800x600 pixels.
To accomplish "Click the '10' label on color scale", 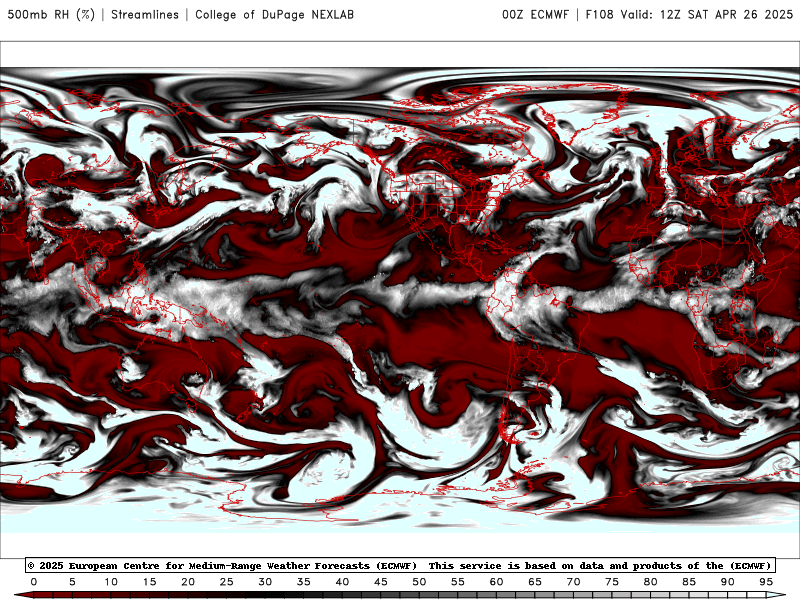I will point(111,582).
